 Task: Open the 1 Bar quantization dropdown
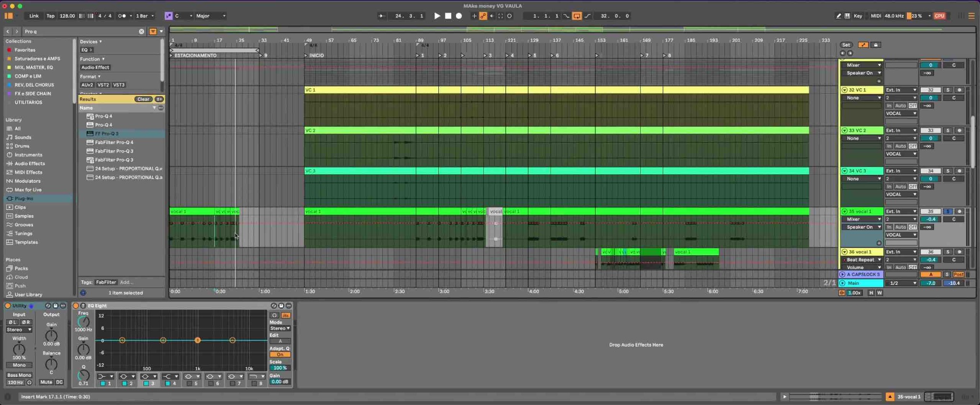pos(145,16)
